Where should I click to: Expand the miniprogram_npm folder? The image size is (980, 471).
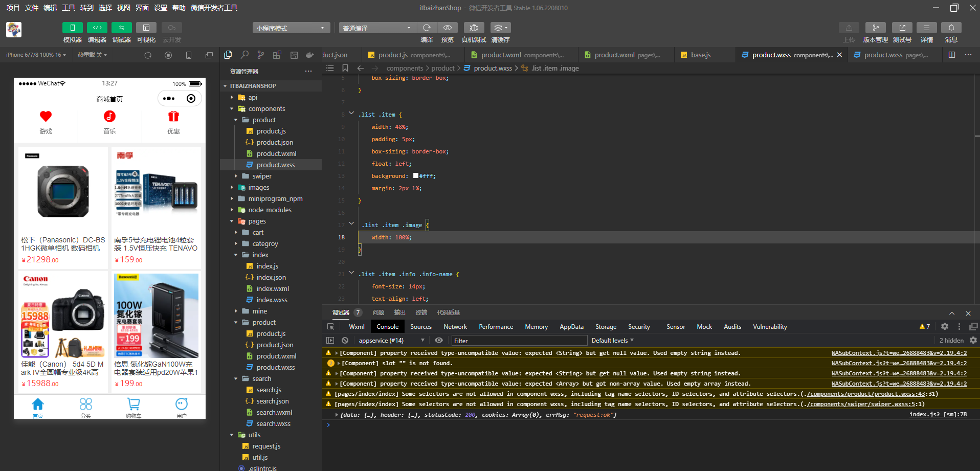coord(232,198)
